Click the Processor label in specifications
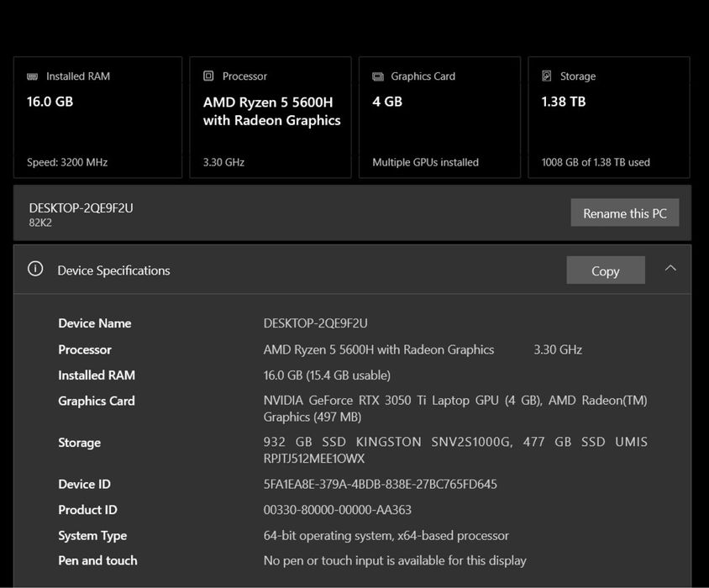This screenshot has width=709, height=588. tap(85, 349)
